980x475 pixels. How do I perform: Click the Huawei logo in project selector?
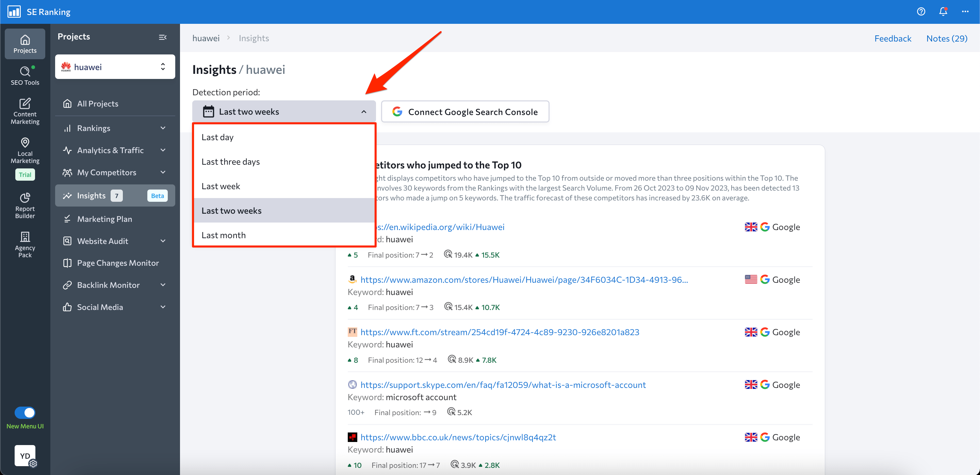point(66,67)
